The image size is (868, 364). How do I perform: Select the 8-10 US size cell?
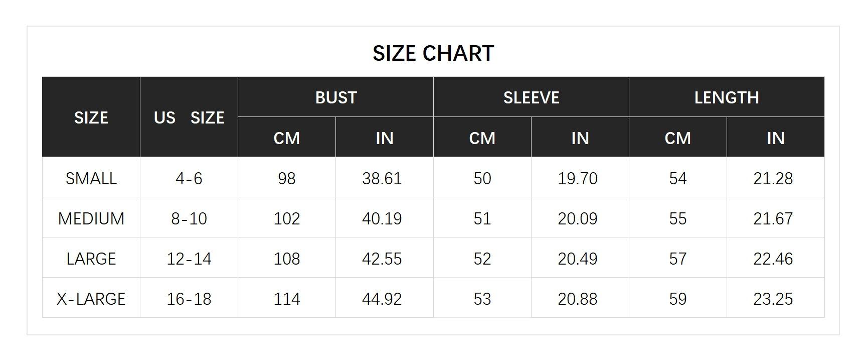pos(189,218)
